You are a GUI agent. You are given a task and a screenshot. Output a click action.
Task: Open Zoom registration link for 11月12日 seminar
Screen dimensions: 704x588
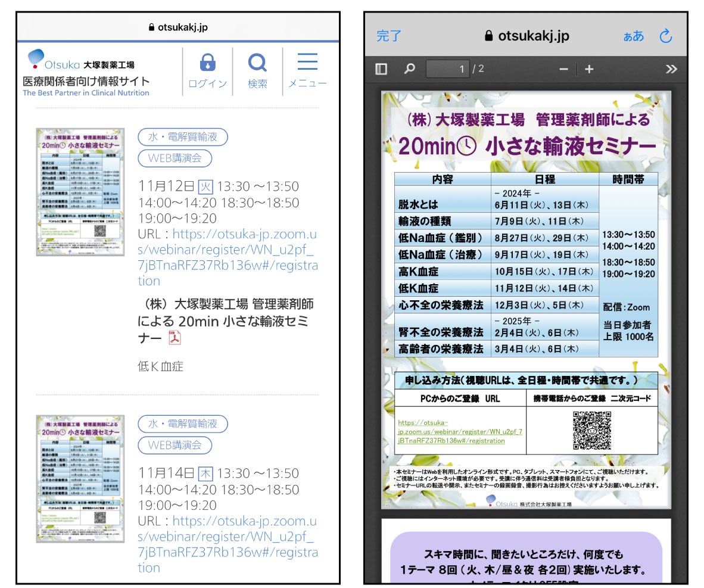[x=228, y=257]
